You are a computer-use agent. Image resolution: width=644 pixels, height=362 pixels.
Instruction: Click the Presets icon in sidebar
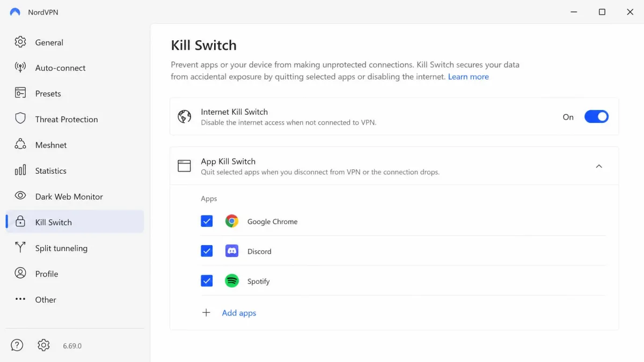tap(20, 93)
